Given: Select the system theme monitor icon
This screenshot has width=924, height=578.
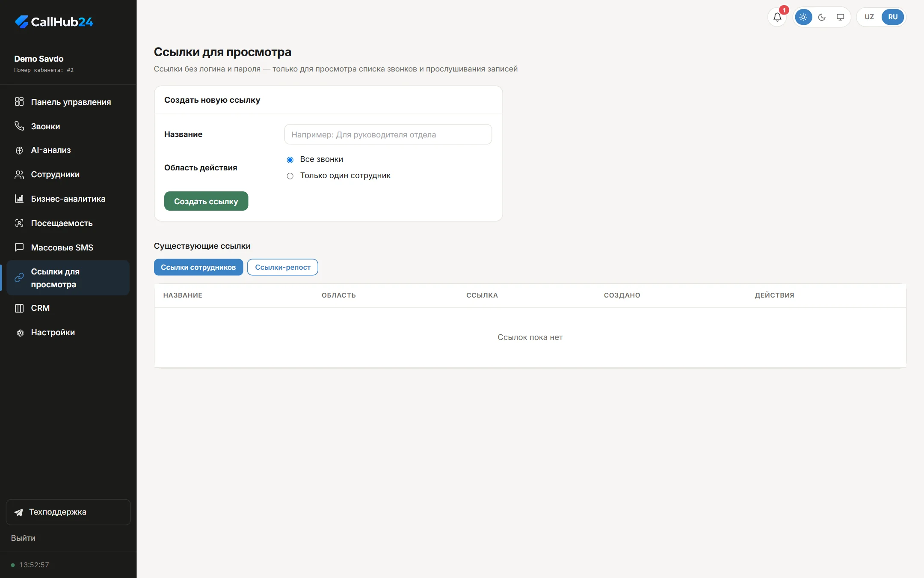Looking at the screenshot, I should coord(840,17).
